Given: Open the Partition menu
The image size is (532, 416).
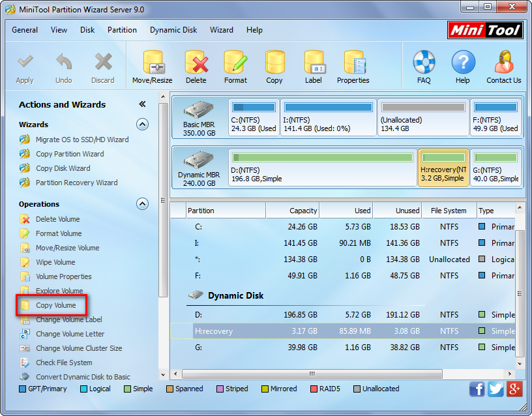Looking at the screenshot, I should coord(122,30).
